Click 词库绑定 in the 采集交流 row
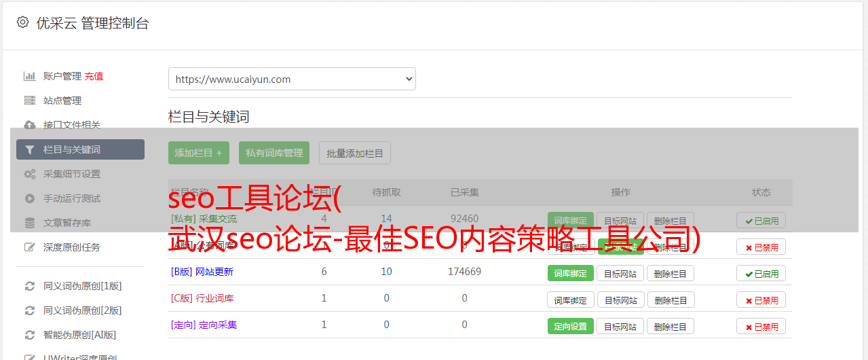Viewport: 868px width, 360px height. click(571, 220)
